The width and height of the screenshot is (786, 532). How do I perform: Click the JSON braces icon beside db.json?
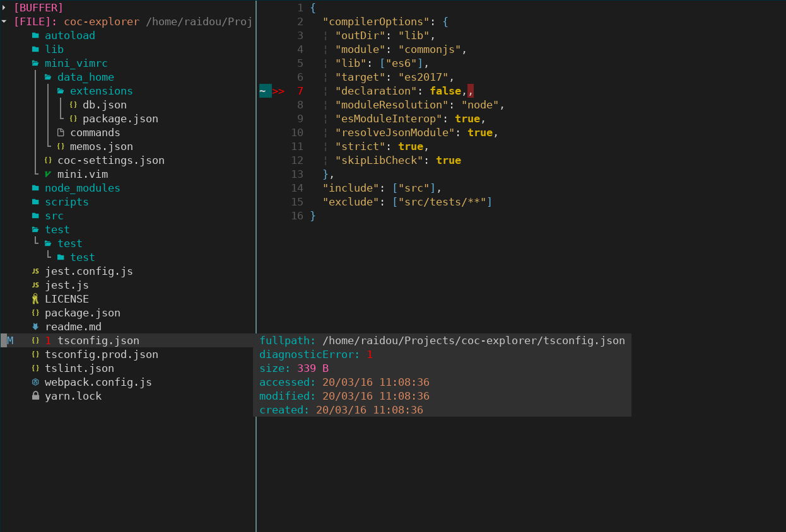pos(73,105)
